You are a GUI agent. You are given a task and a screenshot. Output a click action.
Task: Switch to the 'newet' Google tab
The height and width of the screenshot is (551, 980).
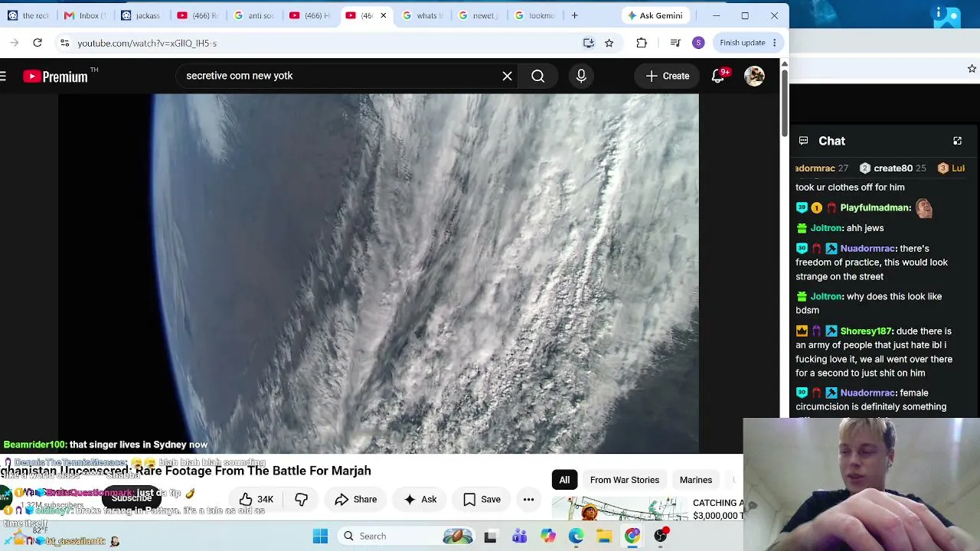click(479, 15)
